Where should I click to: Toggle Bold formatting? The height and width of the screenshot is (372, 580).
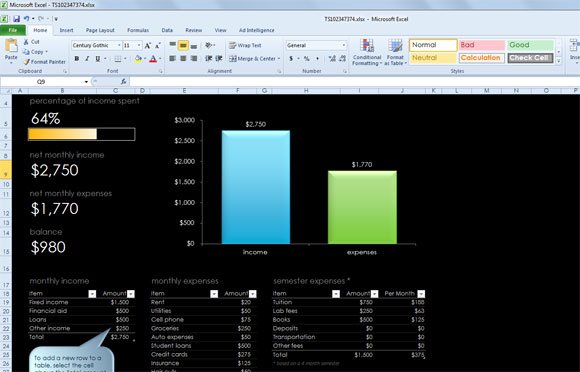pyautogui.click(x=77, y=58)
